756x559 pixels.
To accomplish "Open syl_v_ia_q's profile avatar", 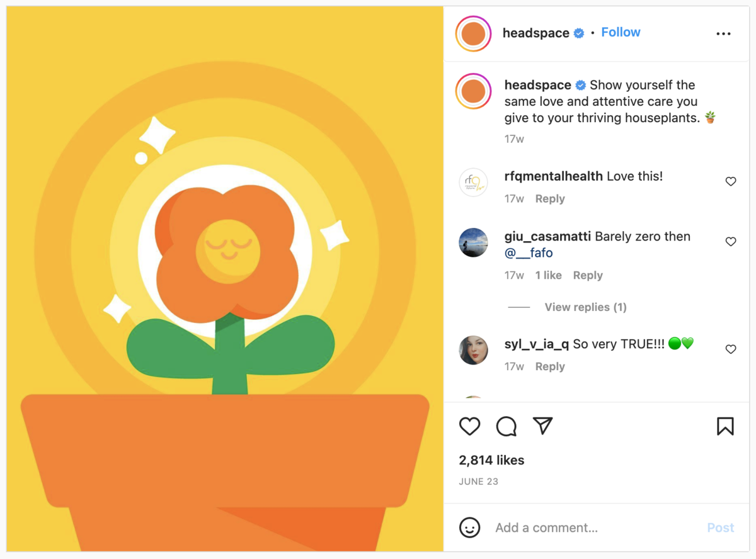I will coord(473,350).
